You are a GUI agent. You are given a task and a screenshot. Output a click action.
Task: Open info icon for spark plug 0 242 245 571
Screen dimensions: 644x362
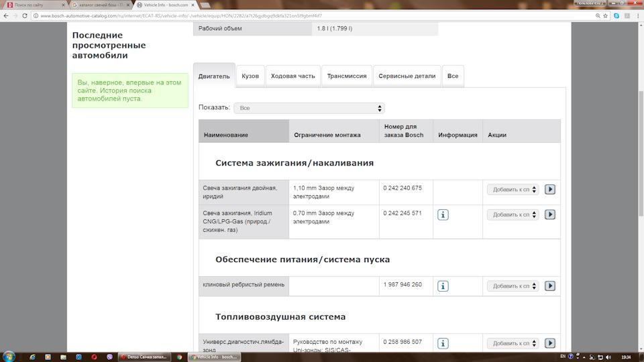[443, 215]
